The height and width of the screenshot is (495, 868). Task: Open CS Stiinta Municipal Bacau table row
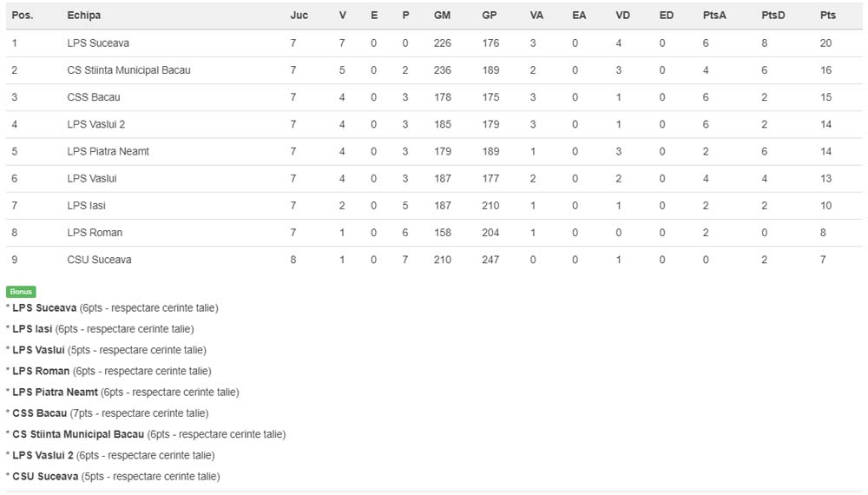point(128,69)
